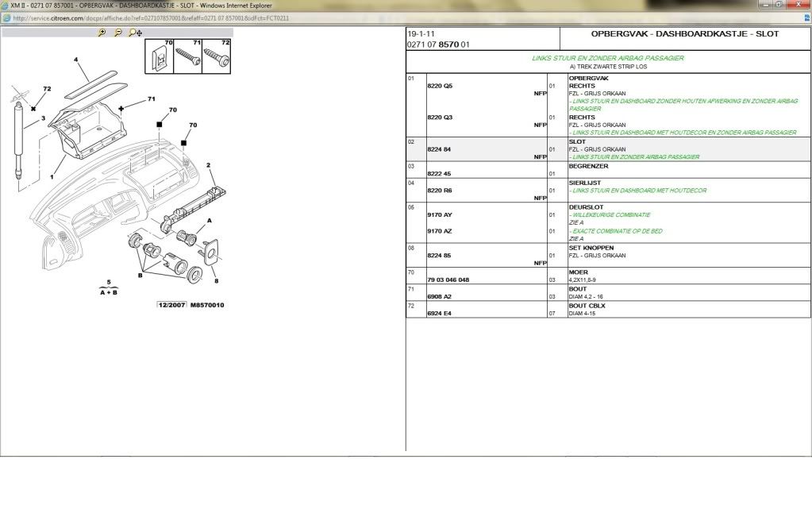Screen dimensions: 812x517
Task: Click part number 8224 85
Action: coord(439,256)
